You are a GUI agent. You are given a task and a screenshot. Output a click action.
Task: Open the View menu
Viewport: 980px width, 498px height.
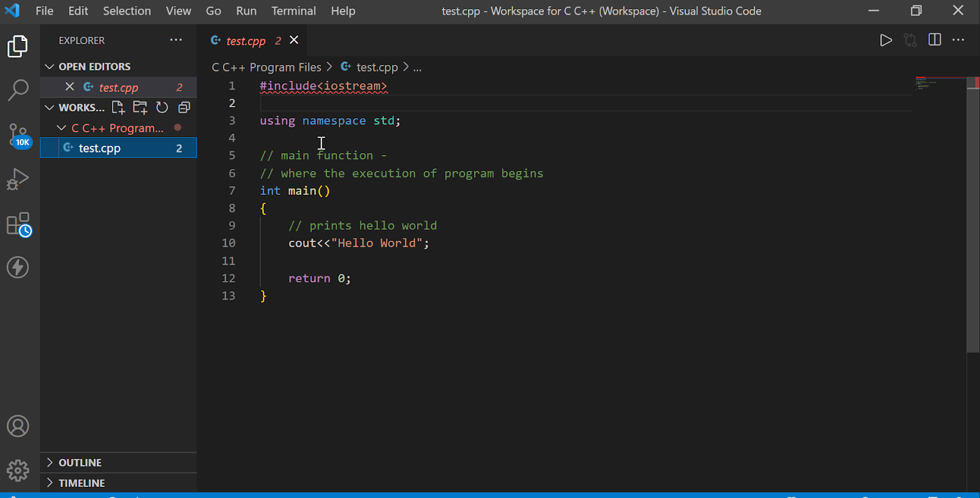click(x=178, y=11)
